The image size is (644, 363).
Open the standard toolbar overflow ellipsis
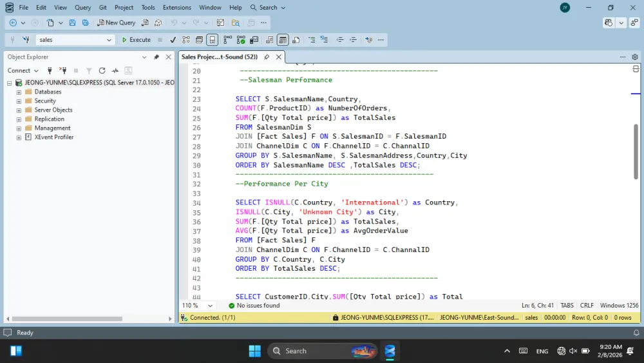pyautogui.click(x=263, y=23)
